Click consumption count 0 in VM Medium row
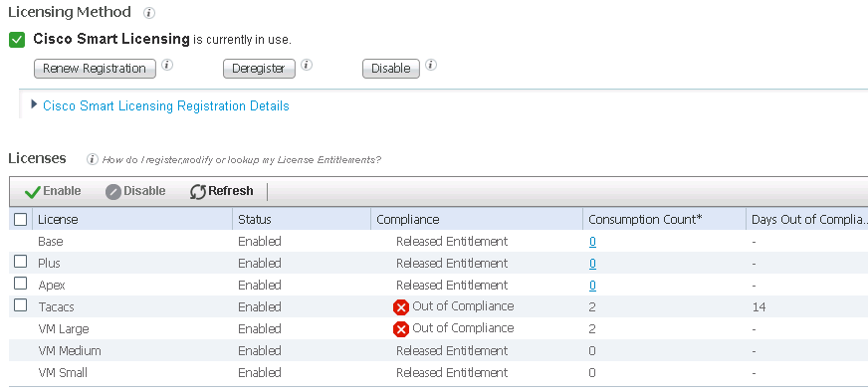Image resolution: width=868 pixels, height=392 pixels. [x=592, y=351]
